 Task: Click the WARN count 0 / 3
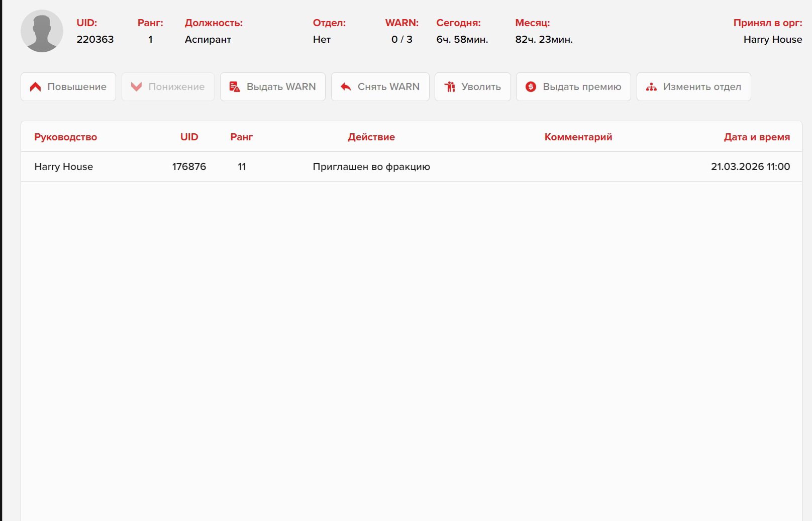click(x=402, y=39)
